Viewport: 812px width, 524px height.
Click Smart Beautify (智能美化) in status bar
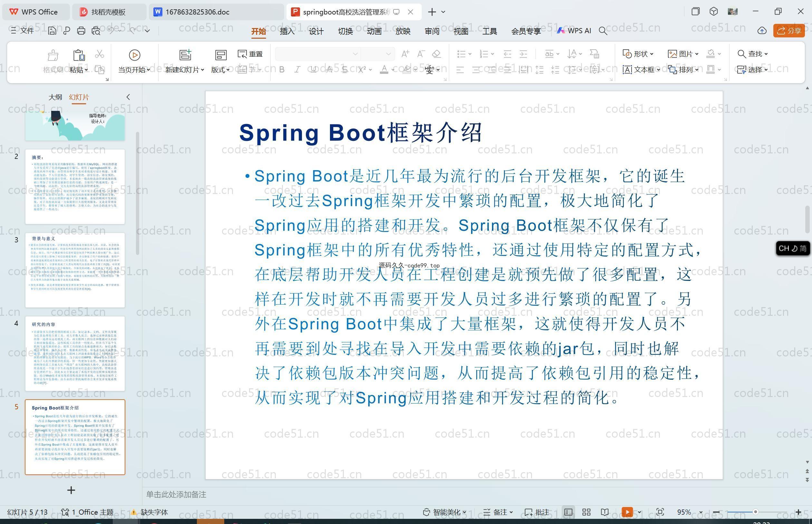click(444, 512)
